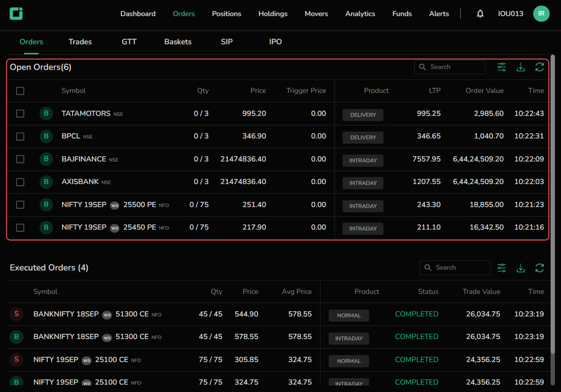Go to Dashboard in top navigation
Screen dimensions: 561x392
tap(138, 14)
